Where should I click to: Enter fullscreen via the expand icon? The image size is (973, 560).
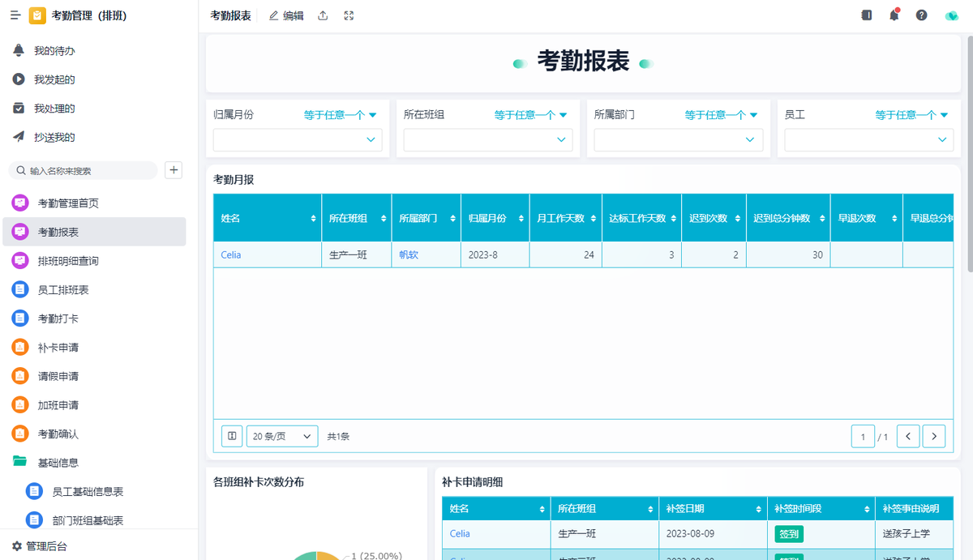coord(349,15)
